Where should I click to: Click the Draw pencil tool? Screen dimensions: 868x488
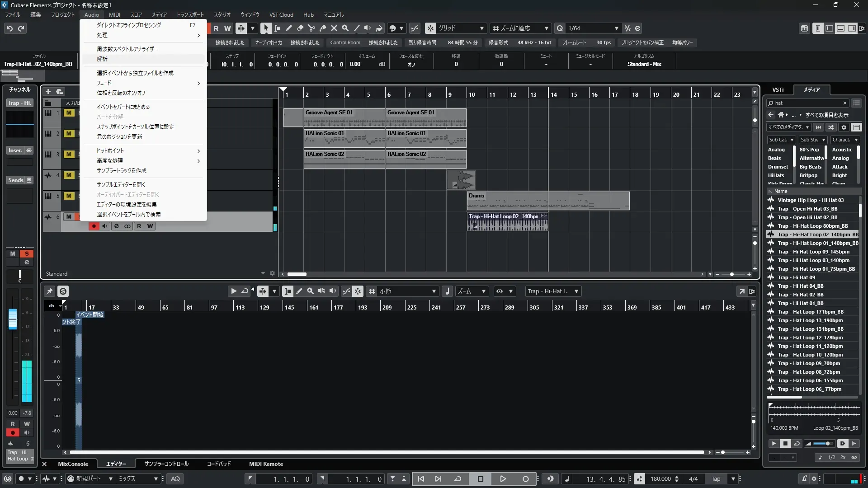288,28
